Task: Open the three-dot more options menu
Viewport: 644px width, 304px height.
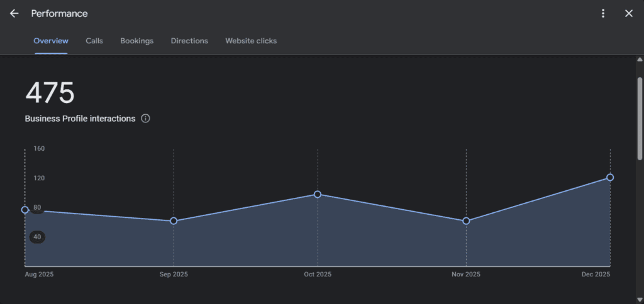Action: point(603,13)
